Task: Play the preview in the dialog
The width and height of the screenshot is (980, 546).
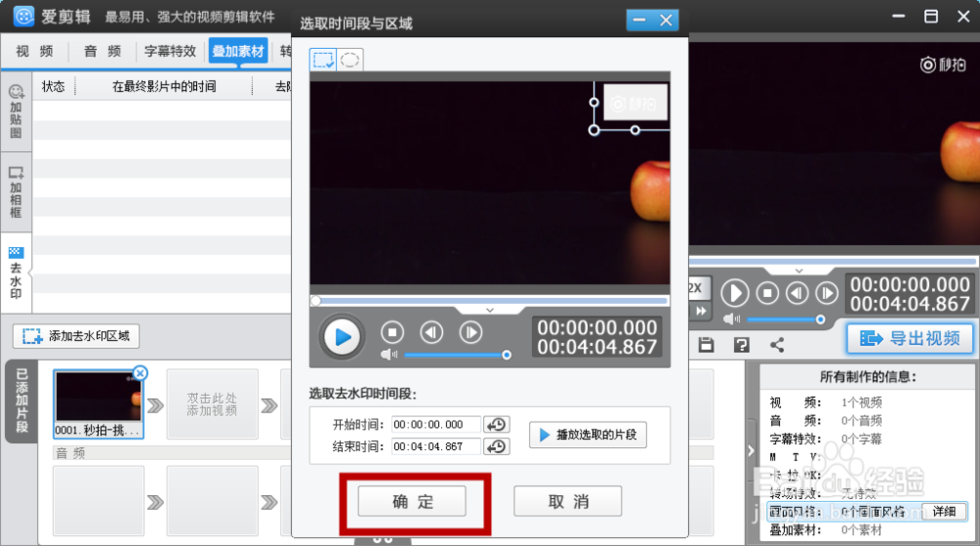Action: point(342,337)
